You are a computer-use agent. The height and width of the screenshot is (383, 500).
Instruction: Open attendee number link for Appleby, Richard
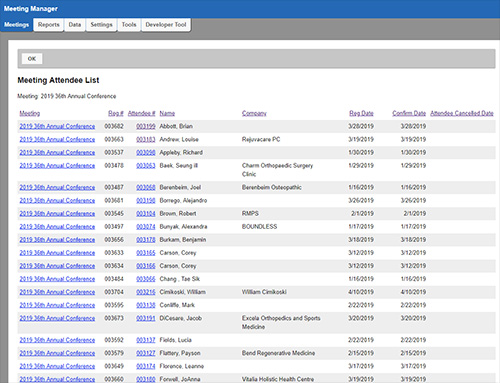(146, 152)
